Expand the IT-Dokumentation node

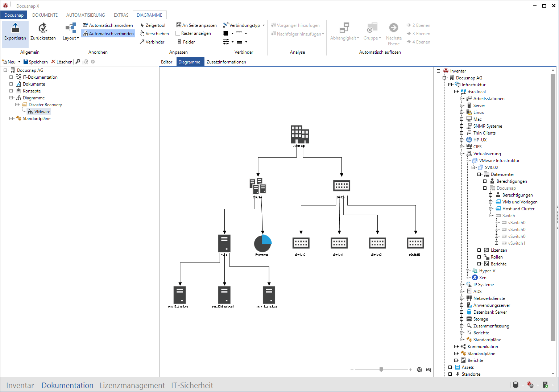(x=11, y=77)
